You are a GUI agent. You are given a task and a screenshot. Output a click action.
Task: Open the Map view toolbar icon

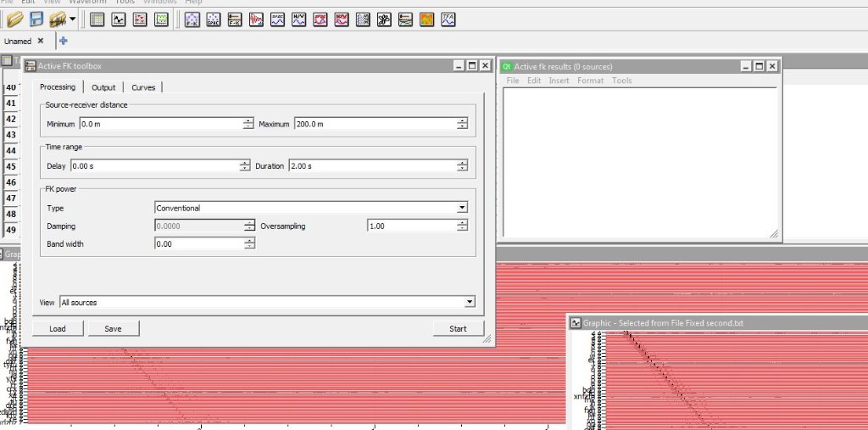click(x=140, y=20)
